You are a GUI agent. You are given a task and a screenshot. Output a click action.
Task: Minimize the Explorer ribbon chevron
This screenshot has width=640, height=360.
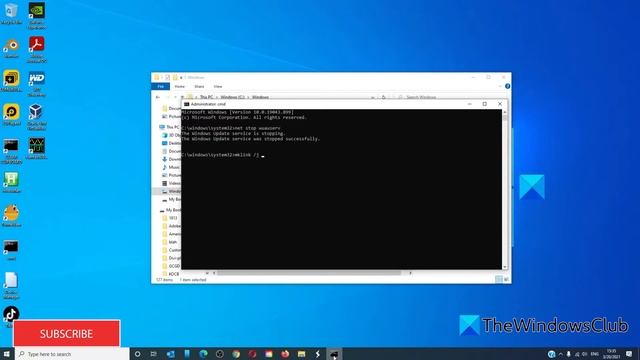click(500, 86)
